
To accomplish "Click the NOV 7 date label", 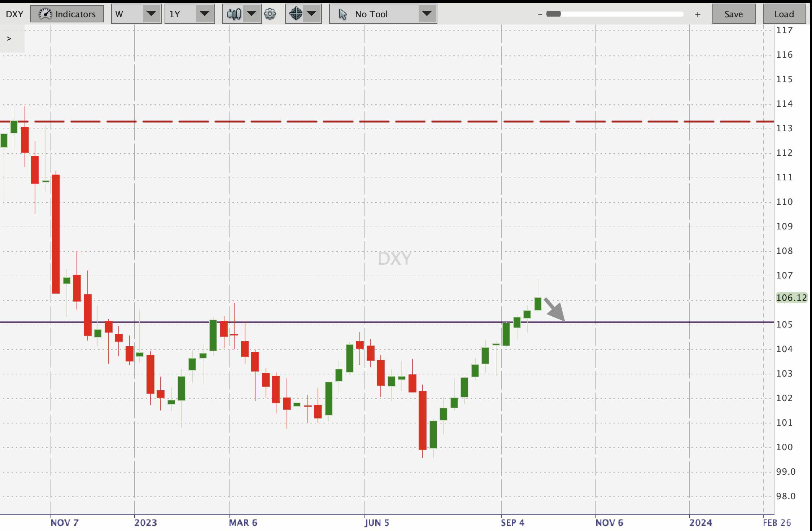I will [64, 523].
